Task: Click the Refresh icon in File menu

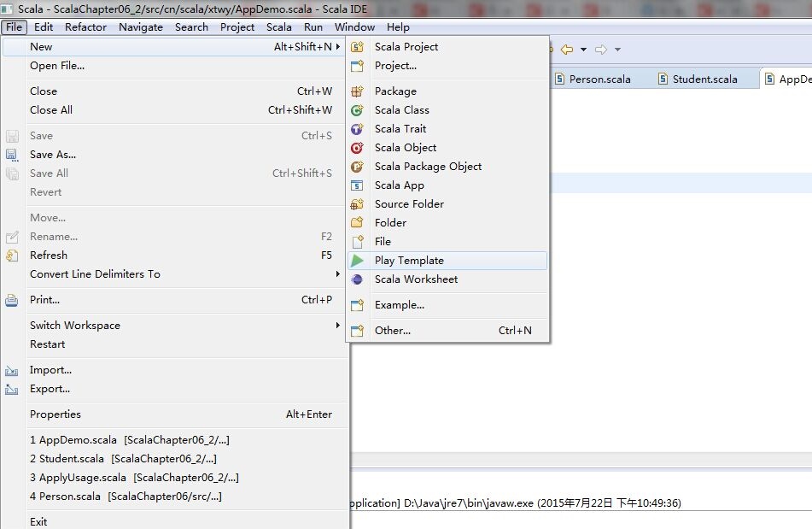Action: tap(12, 256)
